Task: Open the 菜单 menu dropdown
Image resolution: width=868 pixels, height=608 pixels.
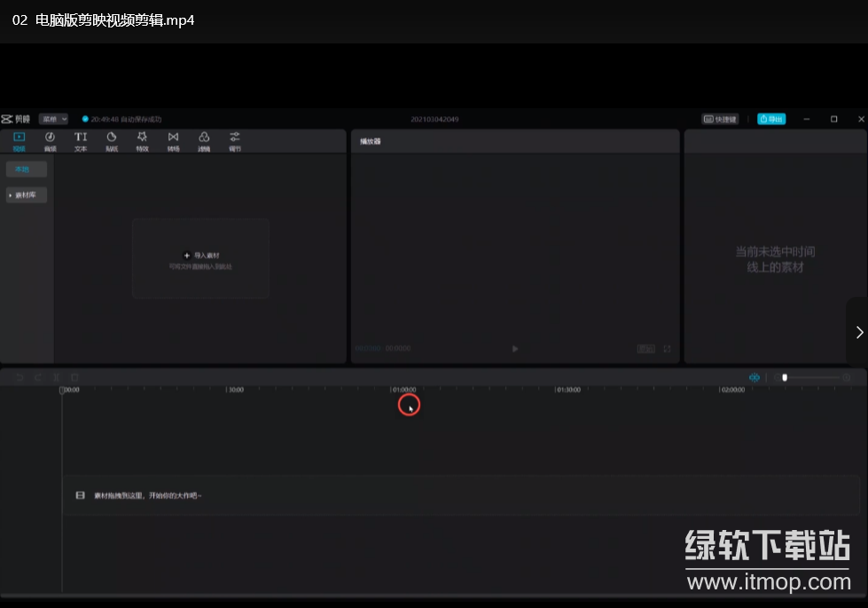Action: point(53,119)
